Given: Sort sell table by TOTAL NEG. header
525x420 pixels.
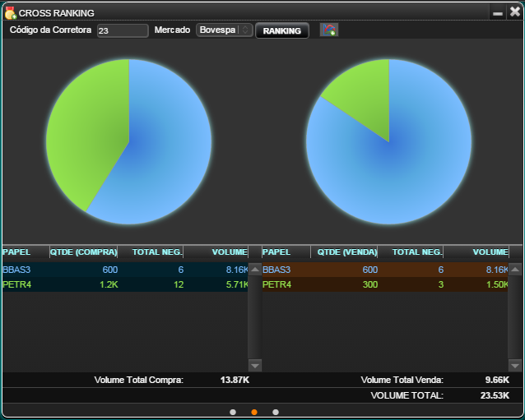Looking at the screenshot, I should 411,252.
